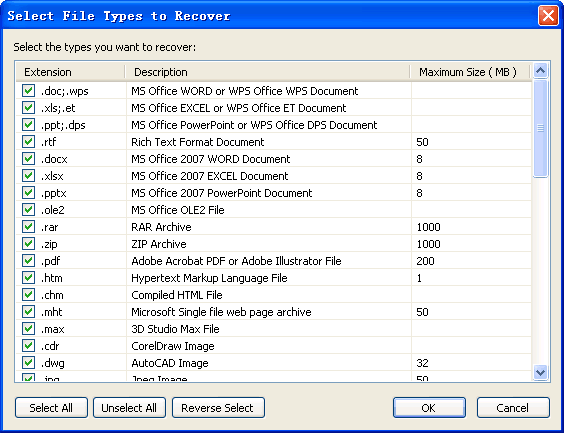Viewport: 564px width, 433px height.
Task: Click the scroll up arrow of the list
Action: [540, 70]
